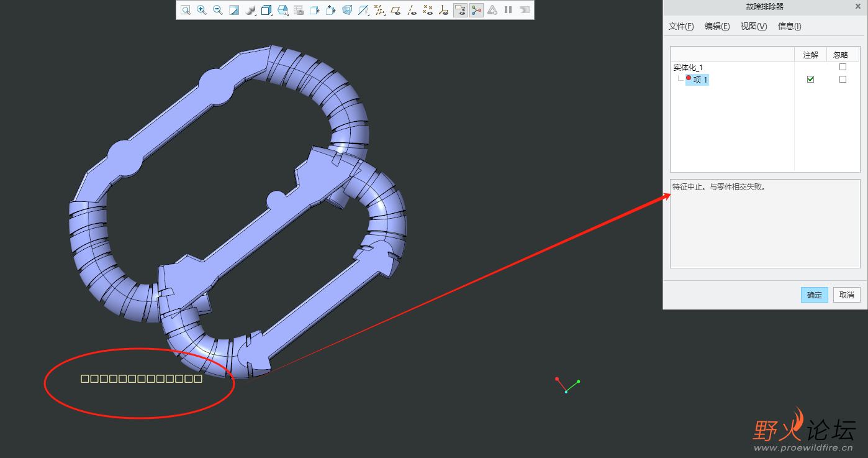Click the Pause icon in toolbar
The image size is (868, 458).
point(509,10)
